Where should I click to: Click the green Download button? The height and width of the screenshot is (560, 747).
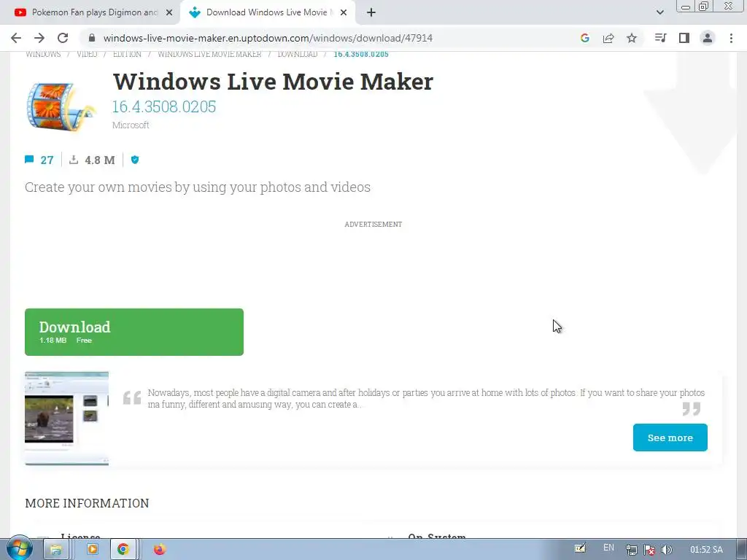134,332
